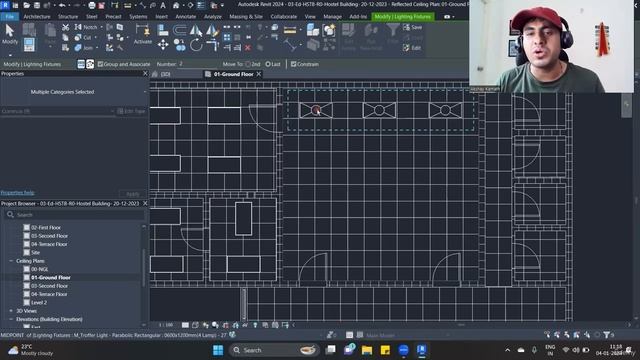The height and width of the screenshot is (360, 640).
Task: Select the Rotate tool icon
Action: click(x=196, y=44)
